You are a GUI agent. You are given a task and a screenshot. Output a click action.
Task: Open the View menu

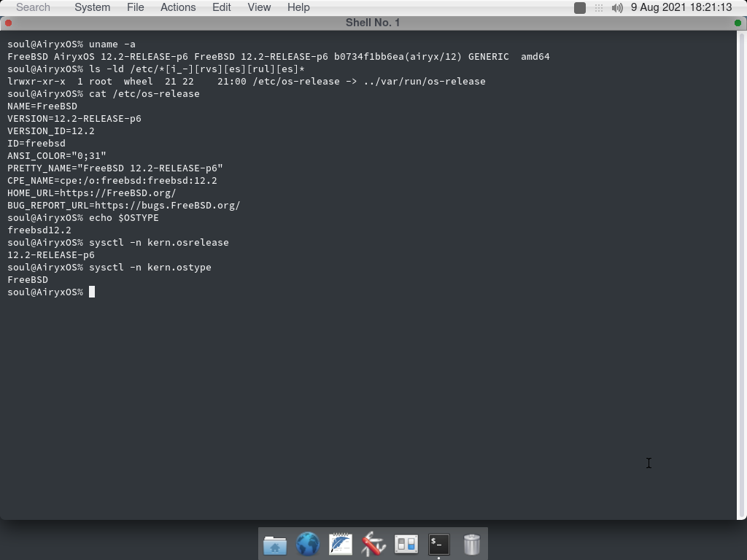tap(259, 7)
